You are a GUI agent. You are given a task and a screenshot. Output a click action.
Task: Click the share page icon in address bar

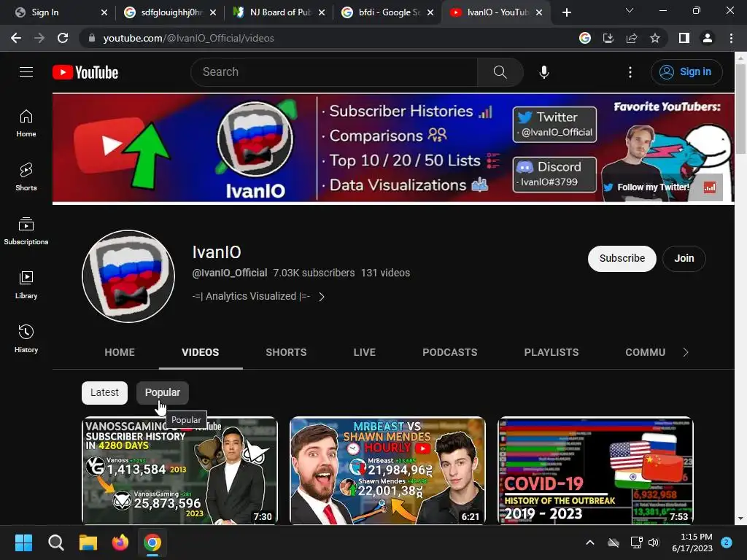point(632,38)
